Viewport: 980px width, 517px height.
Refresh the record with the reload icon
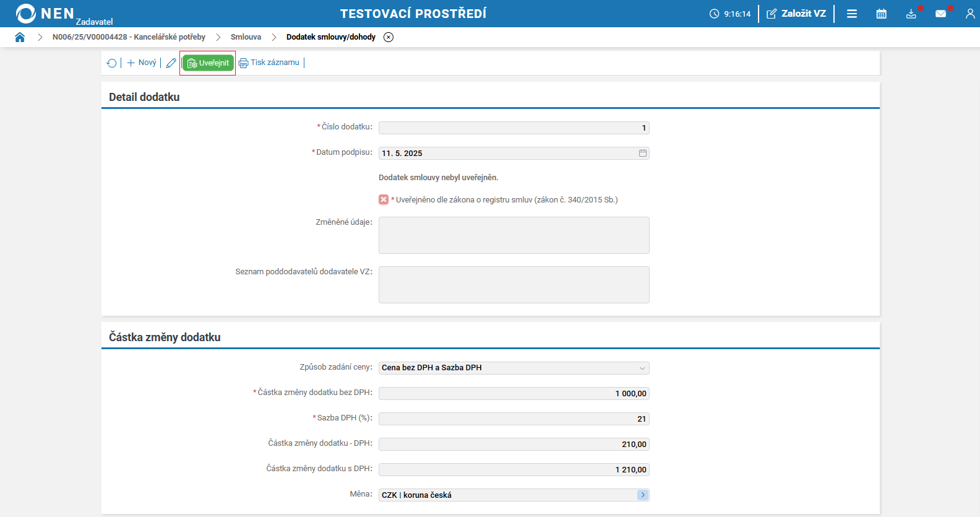coord(112,63)
